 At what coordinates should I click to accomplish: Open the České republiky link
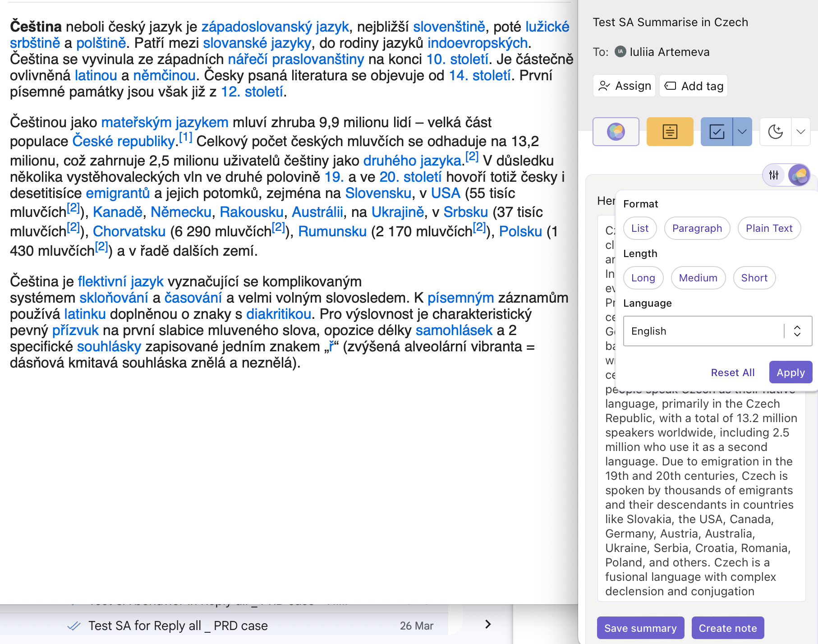tap(124, 141)
